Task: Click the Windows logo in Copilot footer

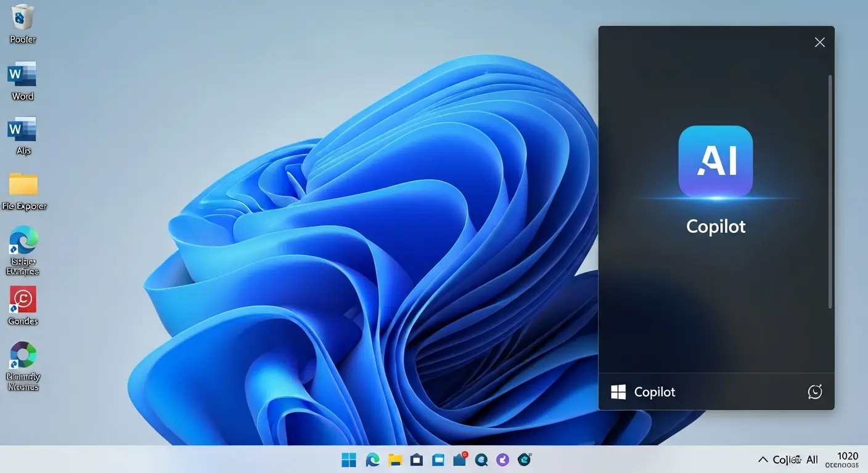Action: click(x=618, y=392)
